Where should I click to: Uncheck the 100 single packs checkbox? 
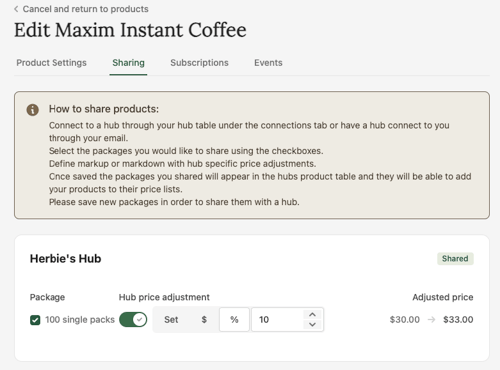pyautogui.click(x=35, y=320)
